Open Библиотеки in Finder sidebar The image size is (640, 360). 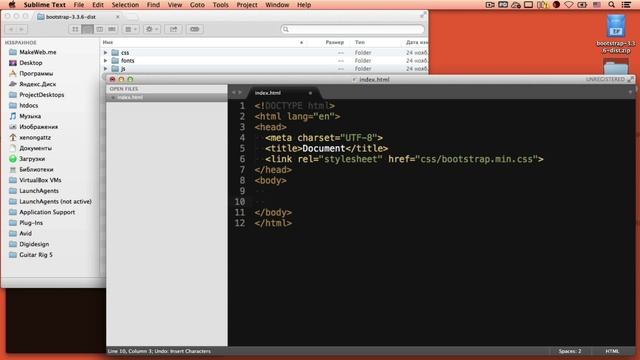click(x=36, y=169)
